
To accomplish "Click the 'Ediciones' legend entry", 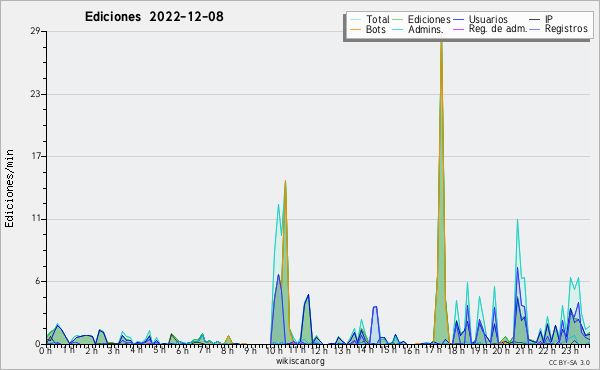I will (429, 19).
